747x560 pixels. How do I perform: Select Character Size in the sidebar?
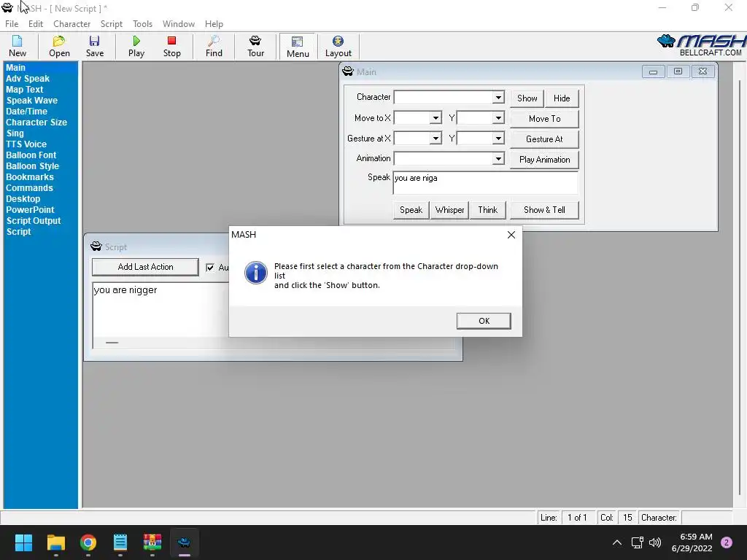coord(36,122)
